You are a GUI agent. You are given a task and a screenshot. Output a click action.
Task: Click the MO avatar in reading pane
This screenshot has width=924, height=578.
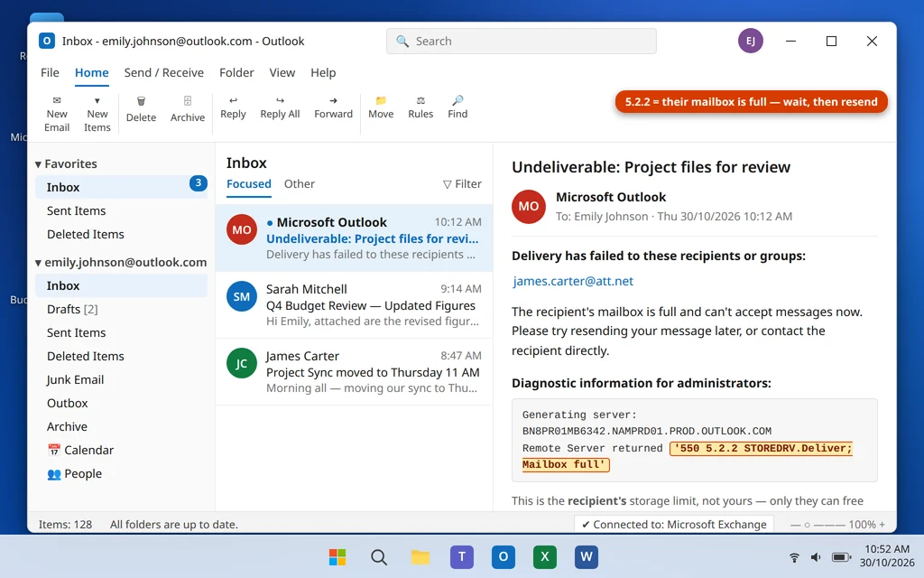coord(529,207)
